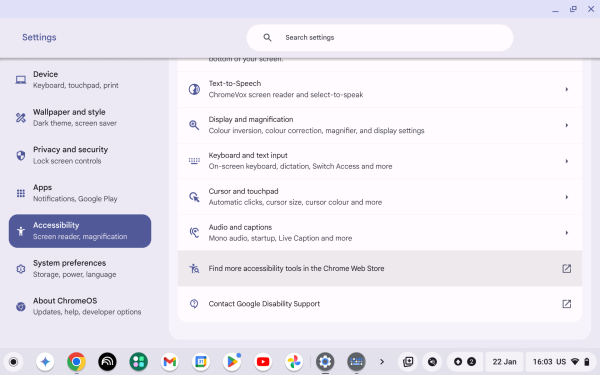This screenshot has height=375, width=600.
Task: Open Google Play Store from shelf
Action: pos(232,362)
